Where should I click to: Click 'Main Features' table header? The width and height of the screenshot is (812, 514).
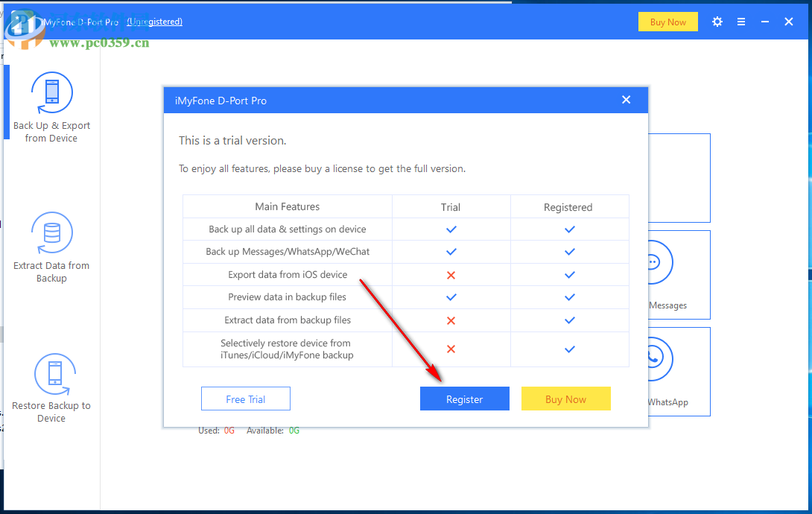click(288, 206)
